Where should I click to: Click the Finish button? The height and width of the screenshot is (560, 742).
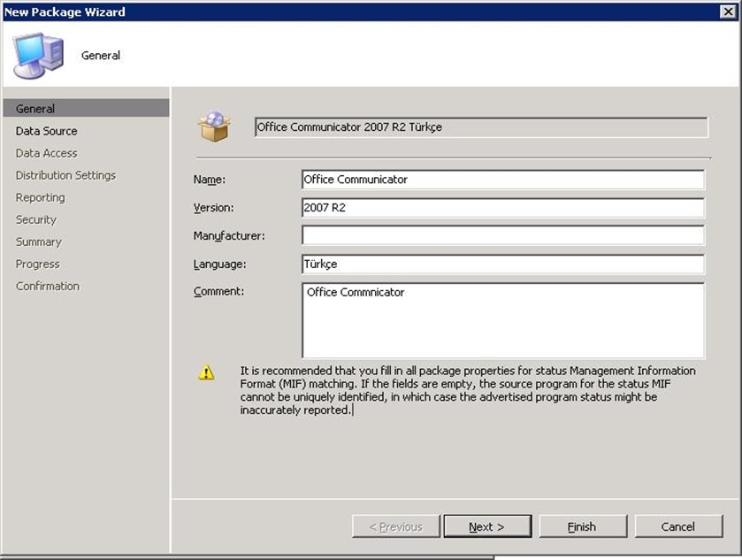582,526
